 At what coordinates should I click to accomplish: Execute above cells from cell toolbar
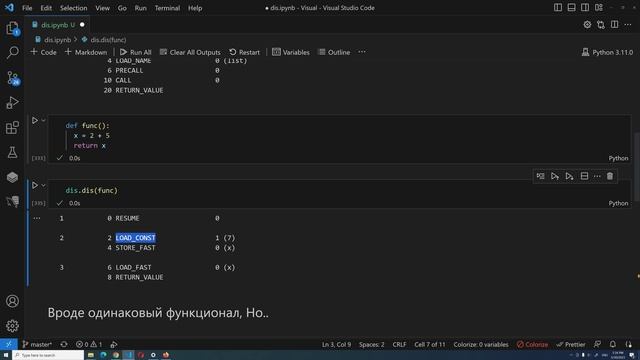point(555,176)
